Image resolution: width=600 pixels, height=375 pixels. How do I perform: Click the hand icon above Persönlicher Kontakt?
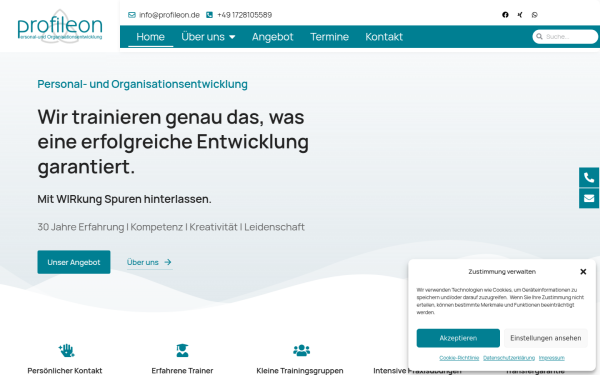67,350
